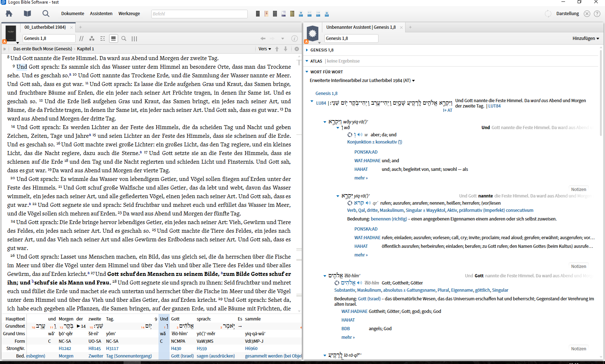
Task: Collapse the wǎy·yiq·rā() word entry
Action: 325,122
